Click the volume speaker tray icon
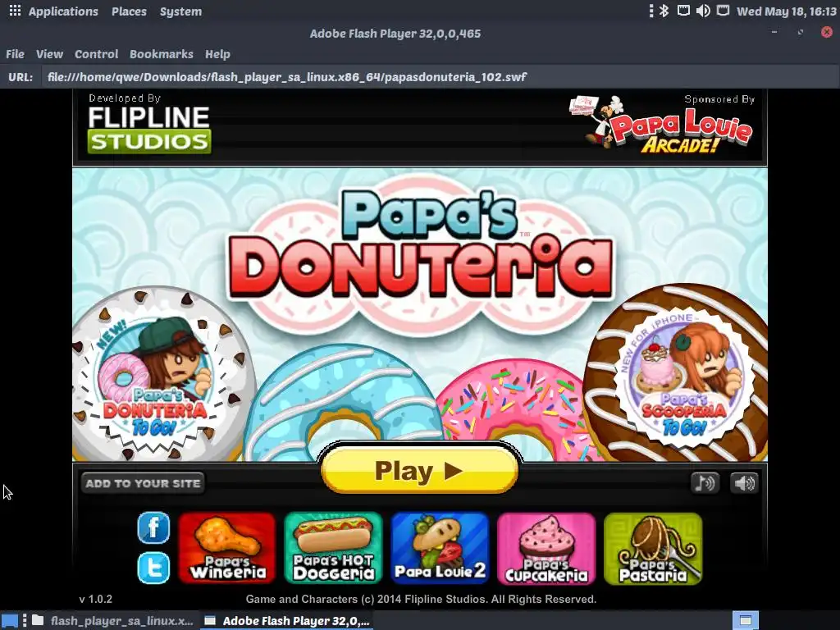840x630 pixels. [703, 11]
